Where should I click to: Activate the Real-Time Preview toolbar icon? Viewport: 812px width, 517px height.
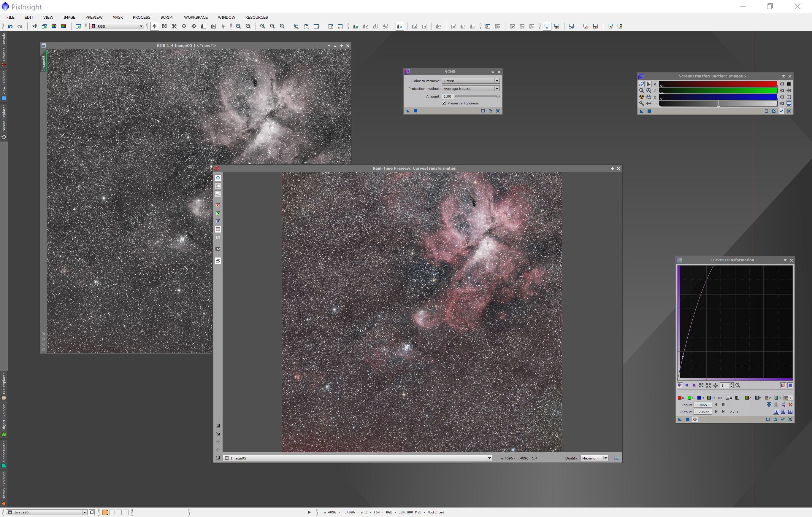point(400,26)
